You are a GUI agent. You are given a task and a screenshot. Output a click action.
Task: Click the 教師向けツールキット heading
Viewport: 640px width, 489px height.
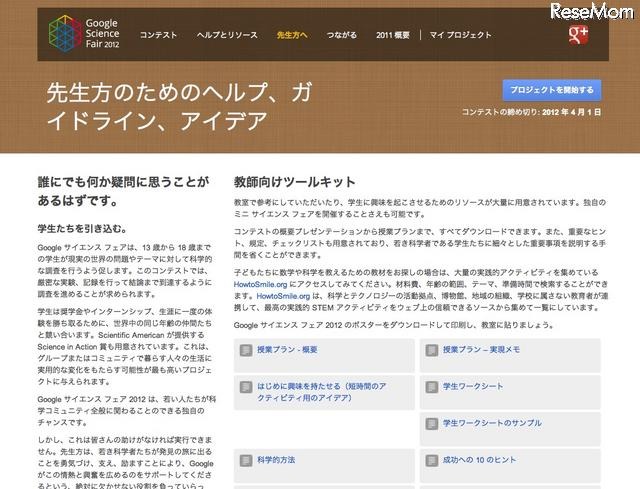point(294,182)
